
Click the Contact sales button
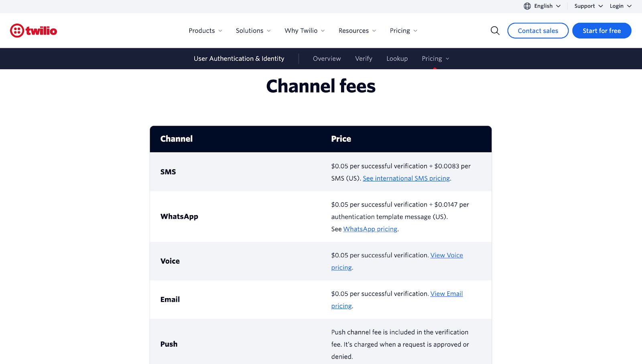click(x=538, y=31)
